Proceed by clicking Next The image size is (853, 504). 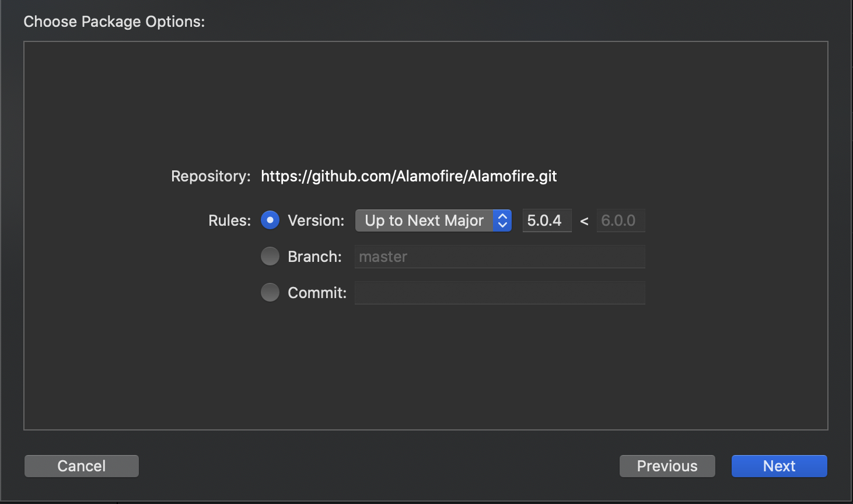tap(779, 466)
